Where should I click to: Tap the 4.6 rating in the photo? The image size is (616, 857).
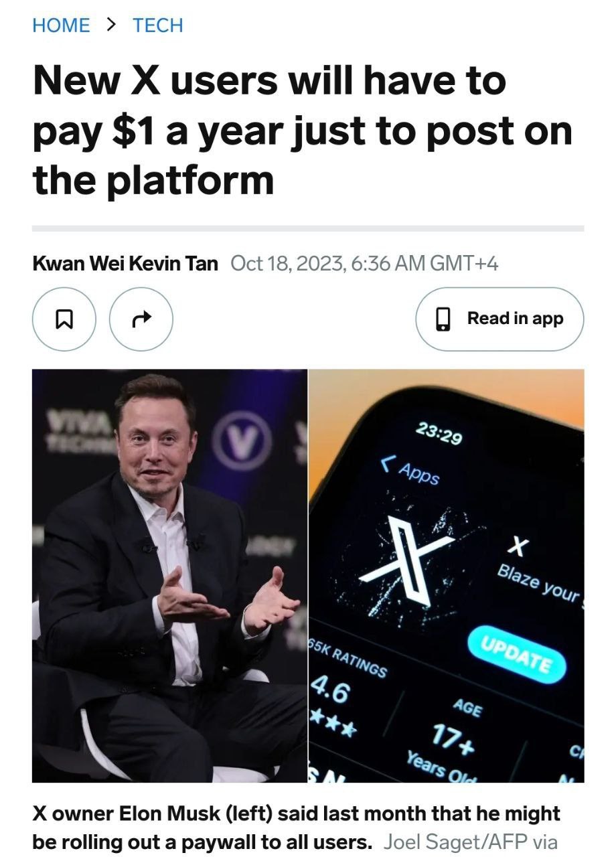(x=329, y=690)
